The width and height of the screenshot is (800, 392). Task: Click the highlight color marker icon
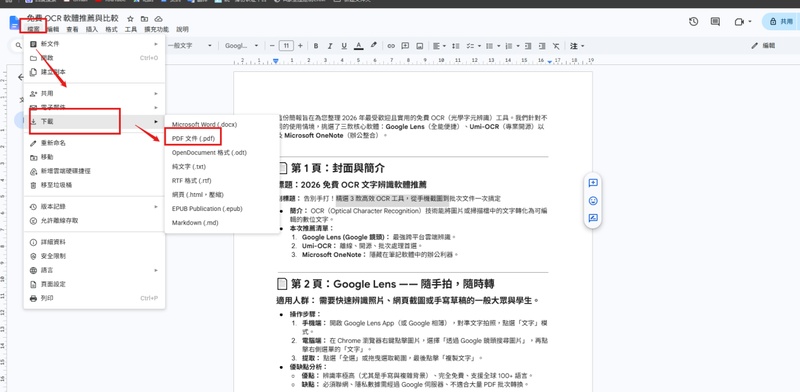point(373,45)
